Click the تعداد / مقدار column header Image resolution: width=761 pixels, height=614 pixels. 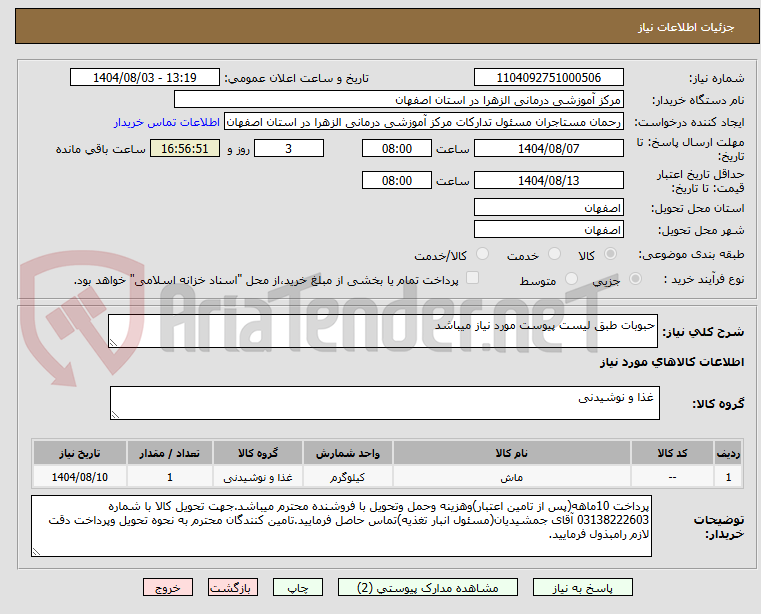(x=169, y=453)
